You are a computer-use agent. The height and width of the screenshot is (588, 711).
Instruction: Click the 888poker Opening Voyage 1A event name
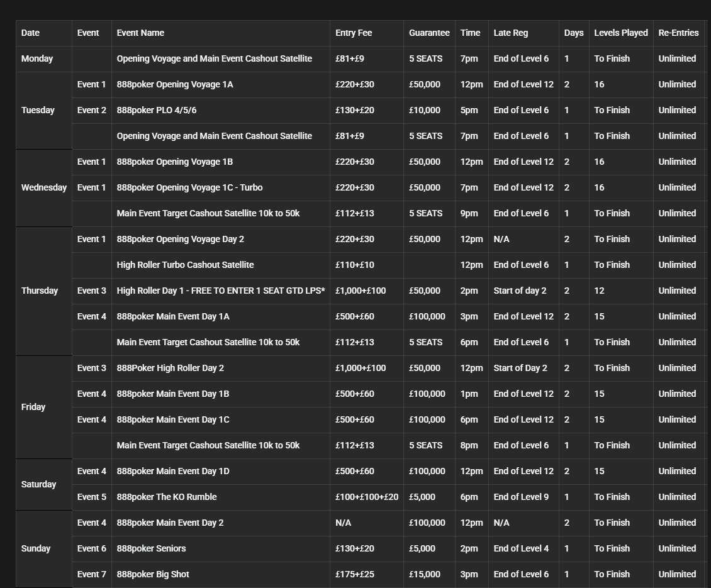click(x=175, y=84)
